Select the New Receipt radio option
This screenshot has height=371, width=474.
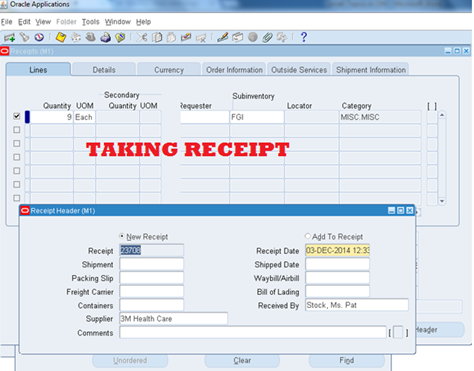coord(122,236)
